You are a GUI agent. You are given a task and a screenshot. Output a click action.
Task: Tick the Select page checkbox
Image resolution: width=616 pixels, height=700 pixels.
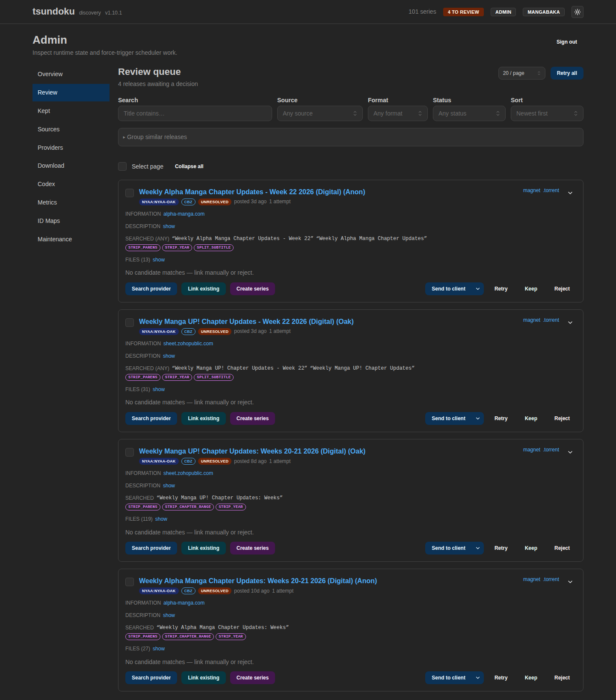click(x=122, y=166)
